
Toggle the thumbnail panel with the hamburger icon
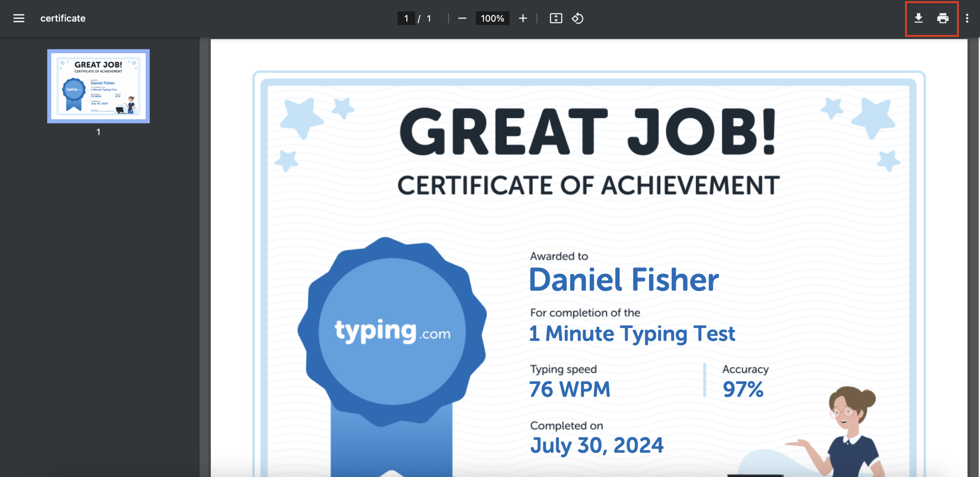(19, 18)
